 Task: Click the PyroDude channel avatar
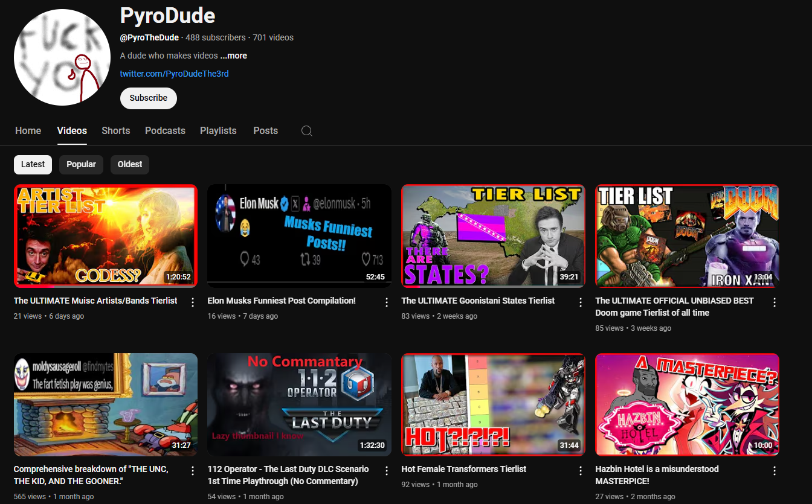coord(62,57)
